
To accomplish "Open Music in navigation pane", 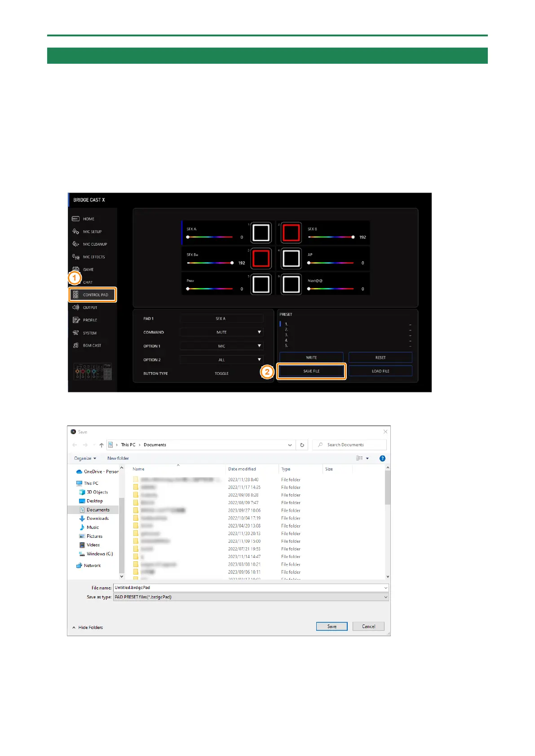I will (x=89, y=527).
